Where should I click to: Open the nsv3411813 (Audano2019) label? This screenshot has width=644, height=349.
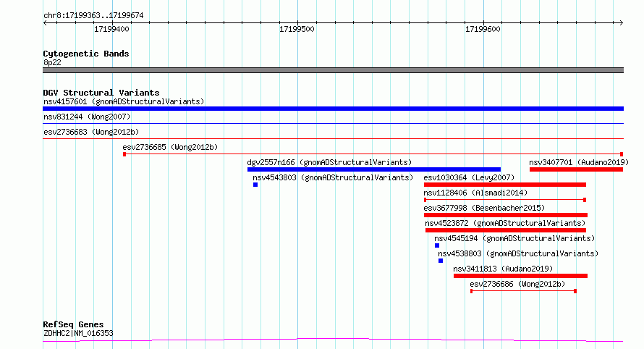click(503, 269)
